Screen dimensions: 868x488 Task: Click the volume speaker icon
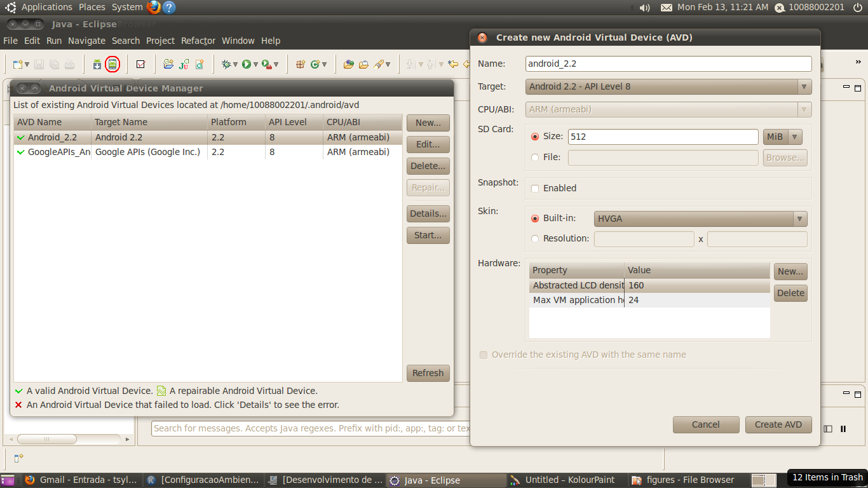tap(644, 8)
